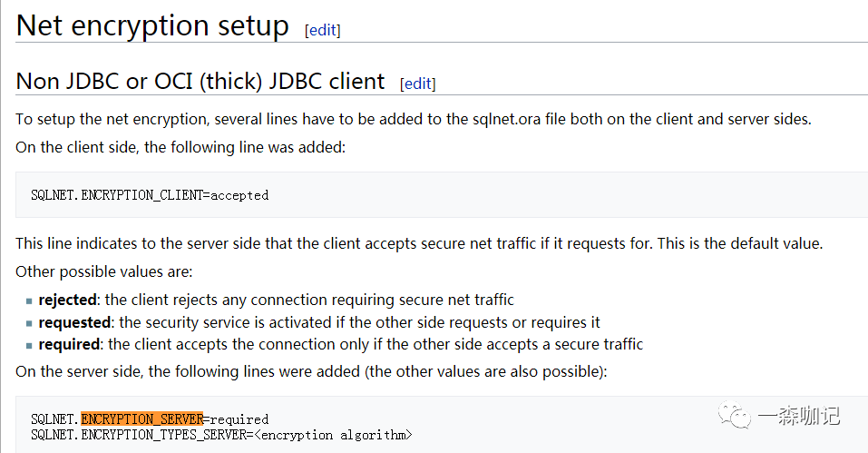Click the square bullet icon before rejected
This screenshot has height=453, width=868.
point(29,300)
